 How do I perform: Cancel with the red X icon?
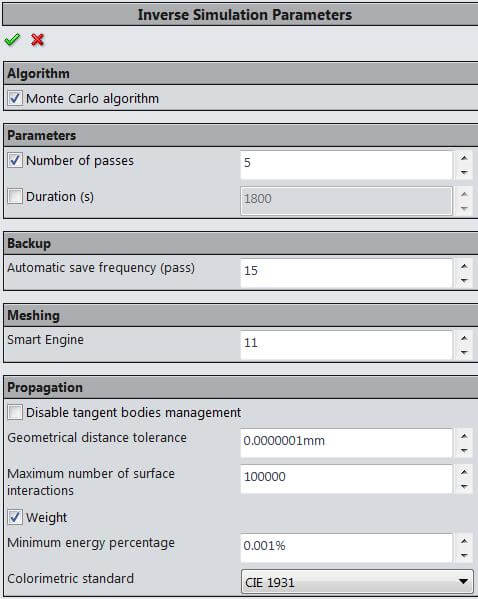(x=37, y=40)
